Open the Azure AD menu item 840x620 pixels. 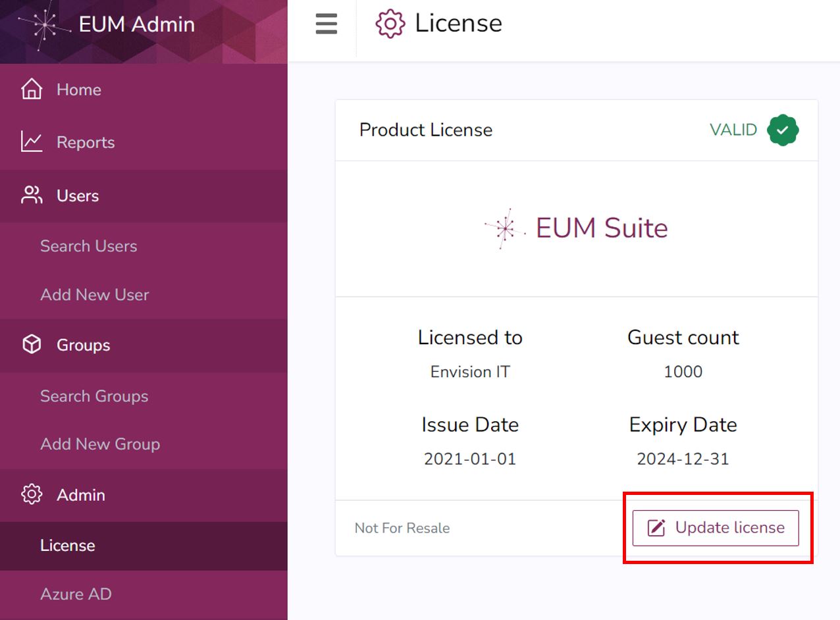pyautogui.click(x=76, y=594)
